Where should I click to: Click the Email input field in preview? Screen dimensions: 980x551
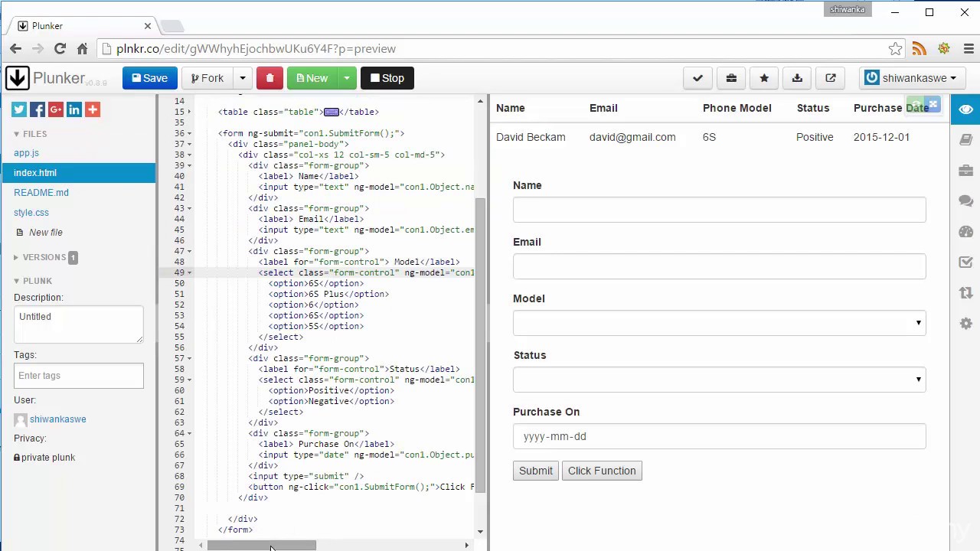click(719, 266)
